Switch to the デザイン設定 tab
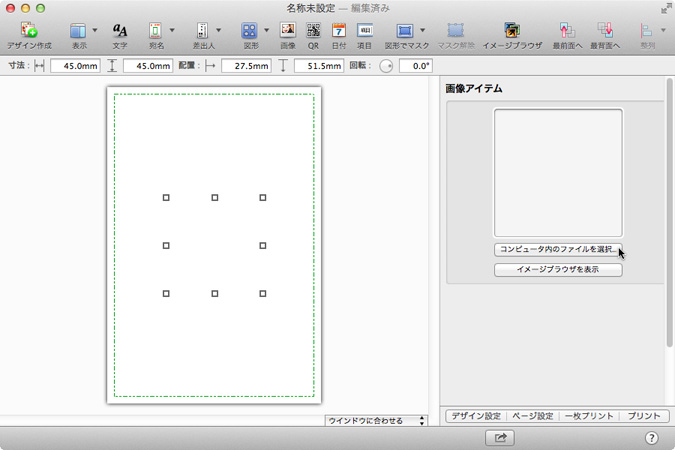The image size is (675, 450). tap(475, 415)
